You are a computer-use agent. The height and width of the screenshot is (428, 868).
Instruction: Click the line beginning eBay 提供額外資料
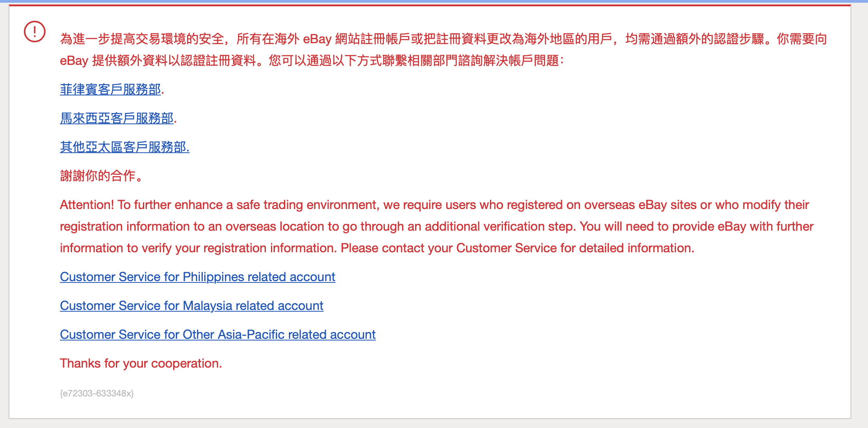[x=312, y=60]
